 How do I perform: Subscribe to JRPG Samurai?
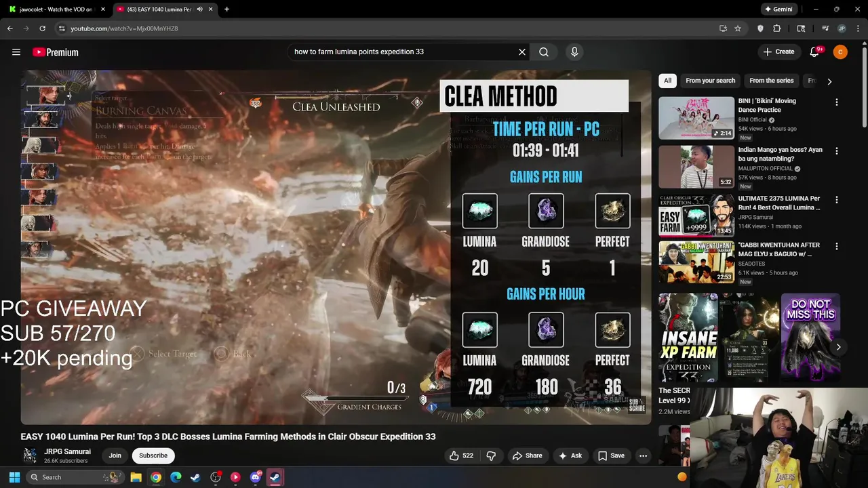click(153, 455)
